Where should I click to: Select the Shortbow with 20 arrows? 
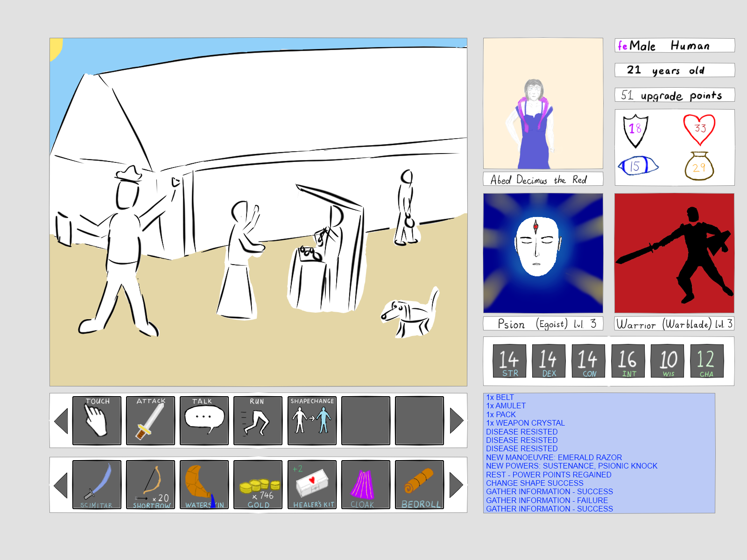tap(150, 484)
